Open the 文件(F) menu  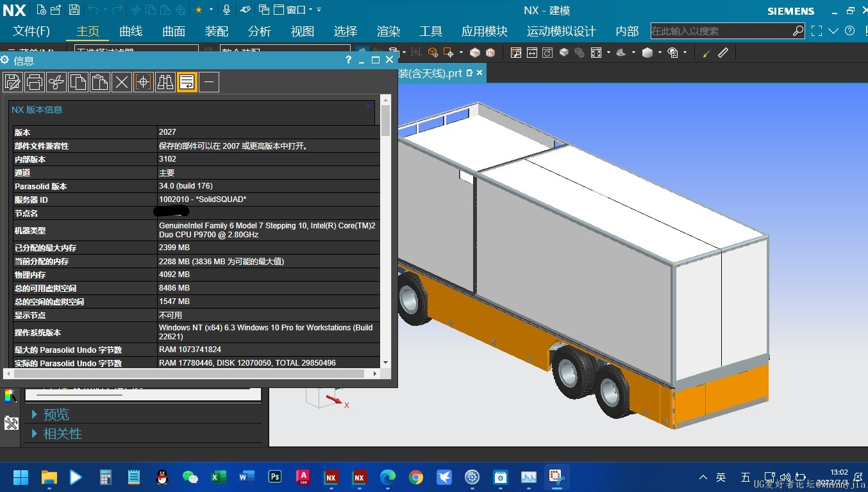31,31
